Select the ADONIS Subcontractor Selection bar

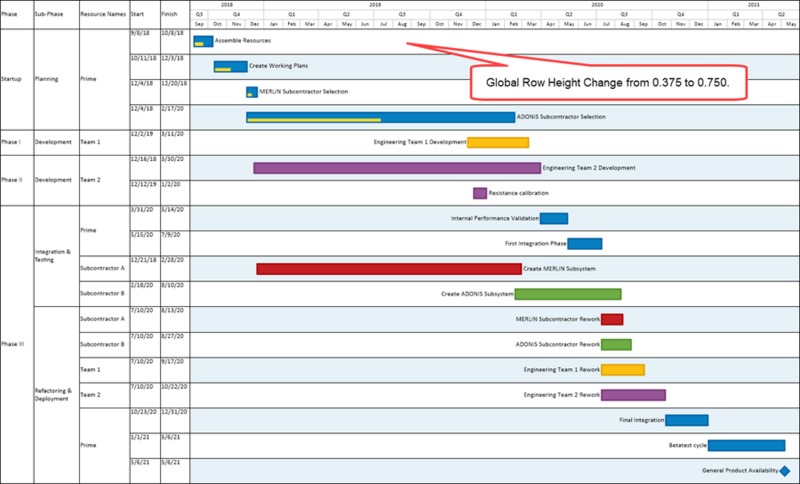(x=381, y=117)
